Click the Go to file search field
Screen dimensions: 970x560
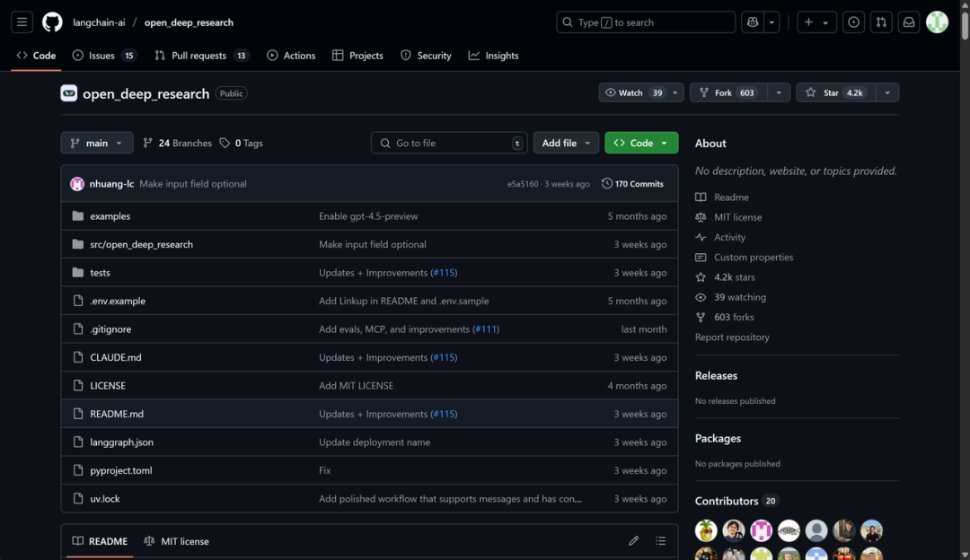[449, 143]
